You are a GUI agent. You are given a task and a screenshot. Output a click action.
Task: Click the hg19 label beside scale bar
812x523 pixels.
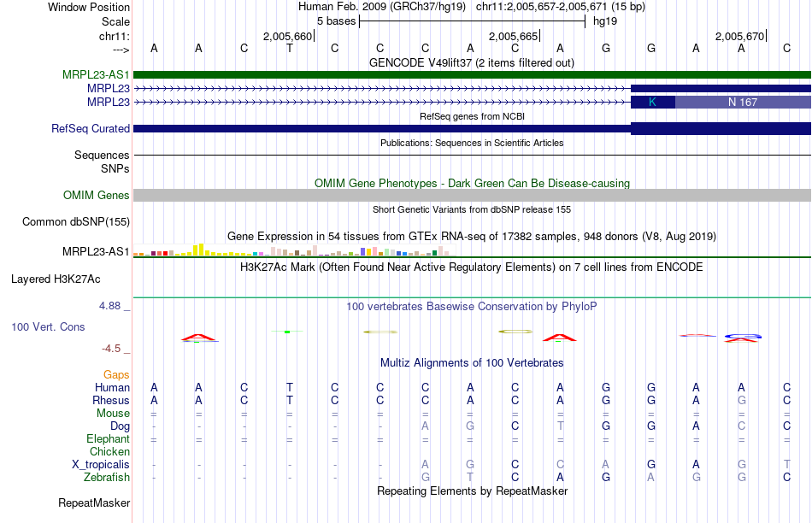605,21
